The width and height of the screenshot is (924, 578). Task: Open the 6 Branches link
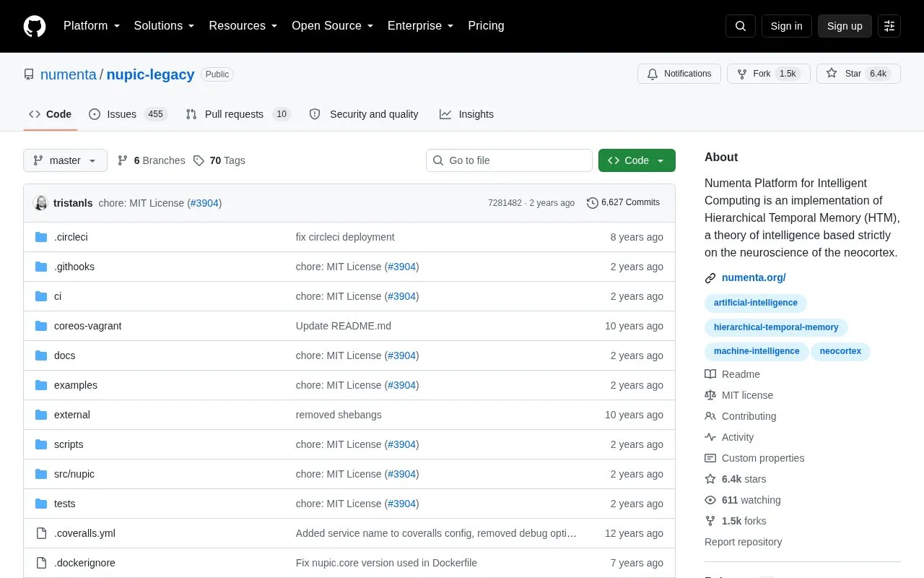[151, 160]
